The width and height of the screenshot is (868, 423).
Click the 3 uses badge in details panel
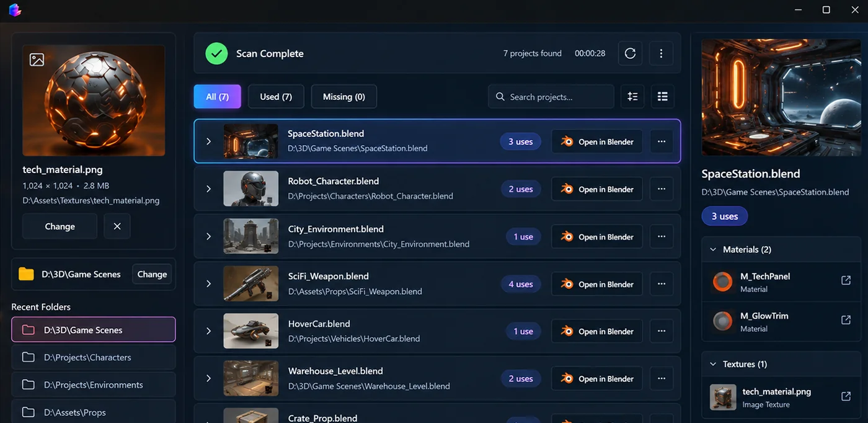point(725,216)
